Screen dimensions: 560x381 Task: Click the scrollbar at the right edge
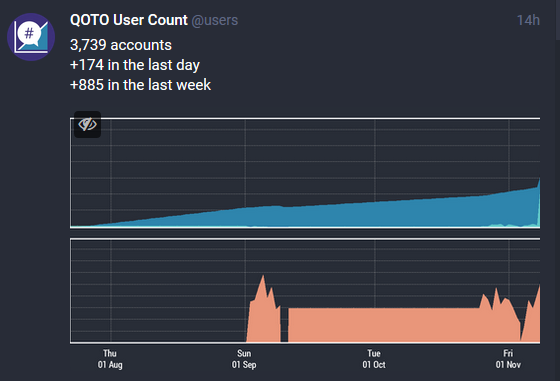pos(558,20)
